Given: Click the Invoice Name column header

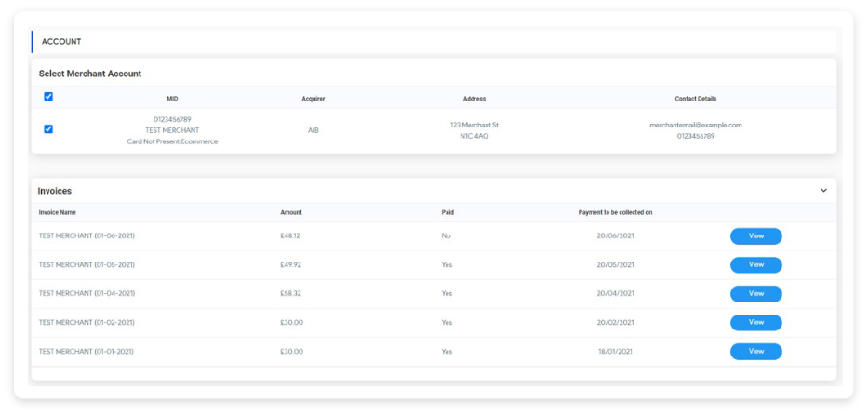Looking at the screenshot, I should pos(58,213).
